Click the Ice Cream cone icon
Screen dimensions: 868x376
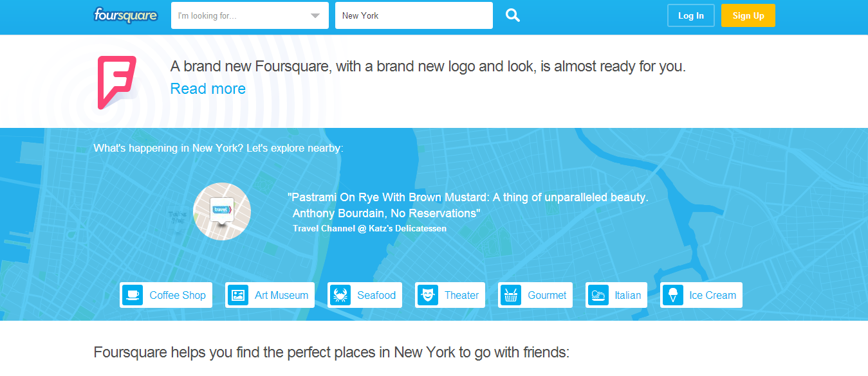673,295
